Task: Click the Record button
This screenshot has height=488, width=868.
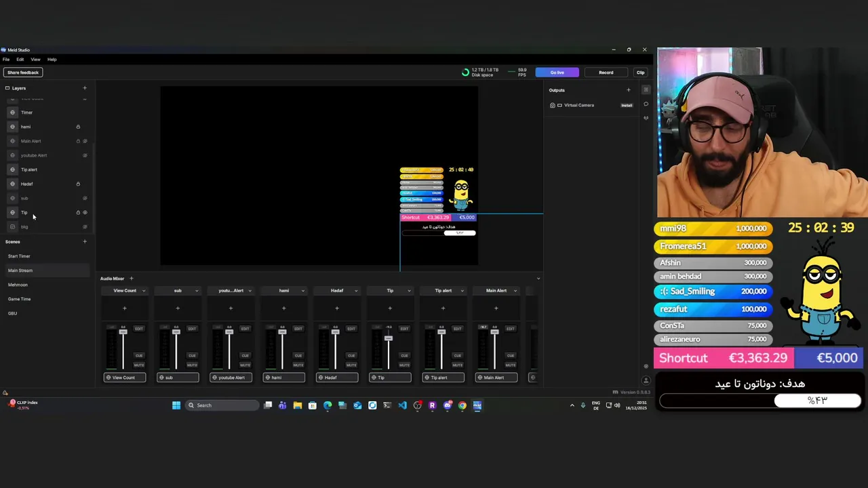Action: click(x=606, y=73)
